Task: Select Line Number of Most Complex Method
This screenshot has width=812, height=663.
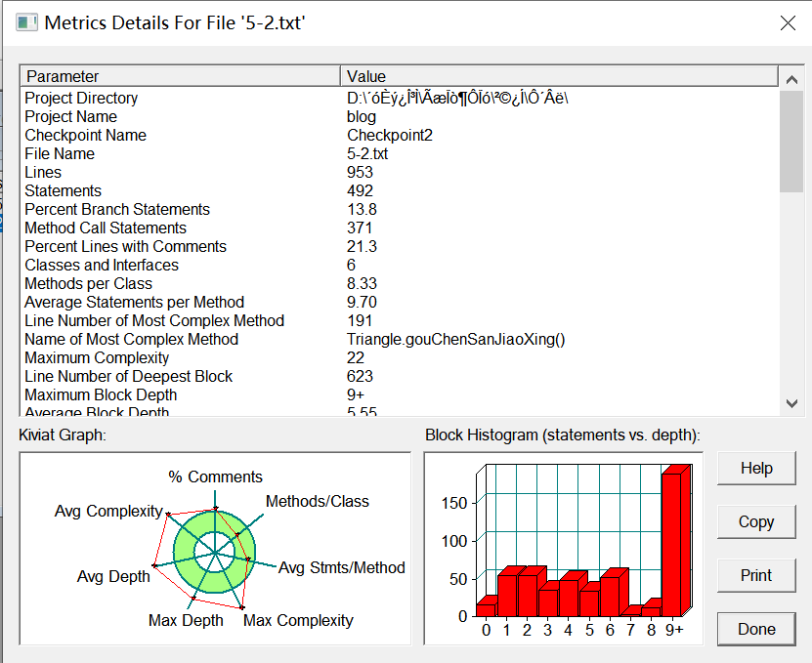Action: [399, 320]
